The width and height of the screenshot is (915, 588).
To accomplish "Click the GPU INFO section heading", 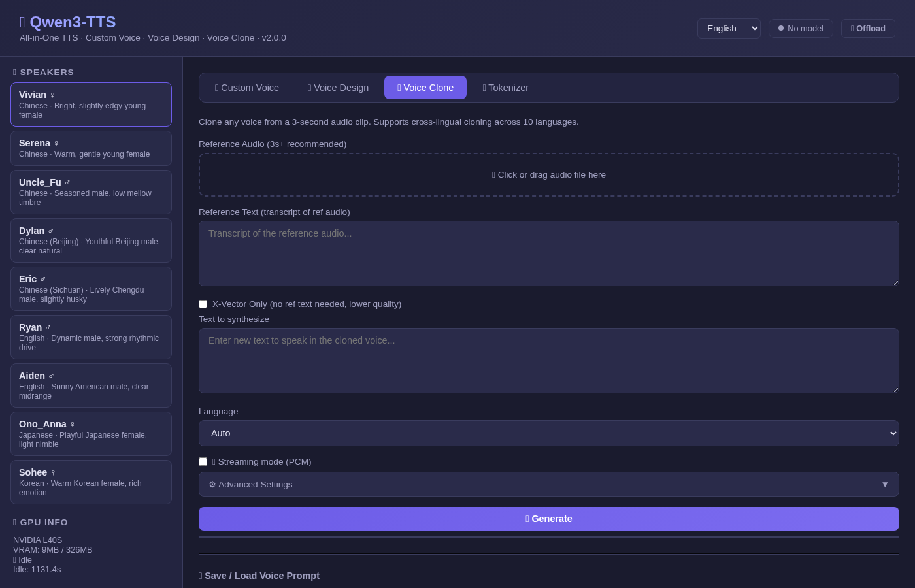I will coord(41,522).
